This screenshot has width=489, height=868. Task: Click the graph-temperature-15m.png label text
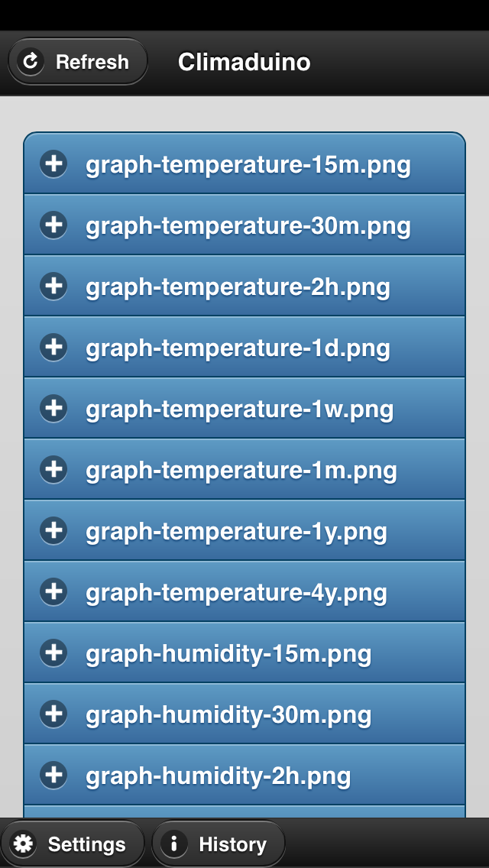[x=248, y=166]
